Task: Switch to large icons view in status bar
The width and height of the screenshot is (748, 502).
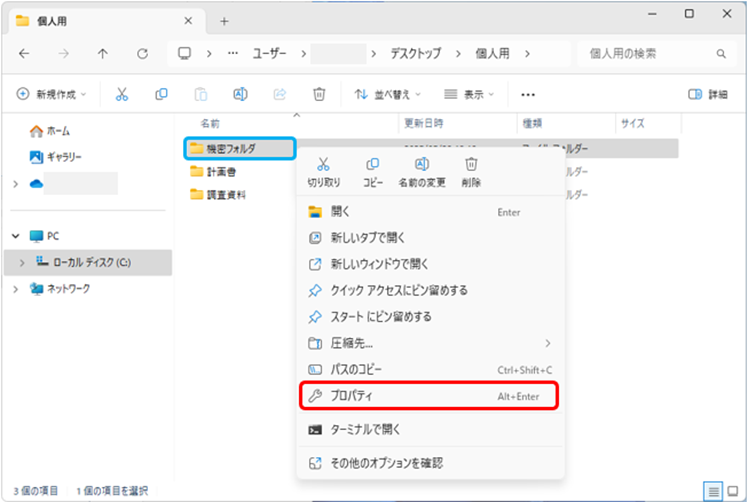Action: (x=733, y=490)
